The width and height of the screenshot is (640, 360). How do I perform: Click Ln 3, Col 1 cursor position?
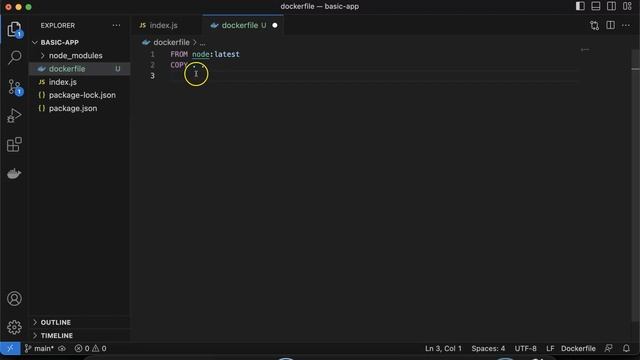click(443, 349)
